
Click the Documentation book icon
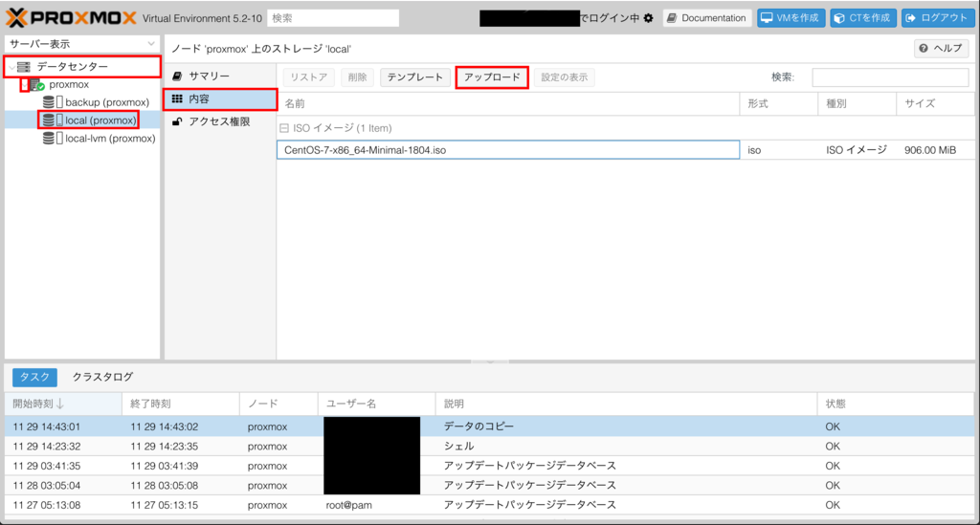pyautogui.click(x=671, y=18)
